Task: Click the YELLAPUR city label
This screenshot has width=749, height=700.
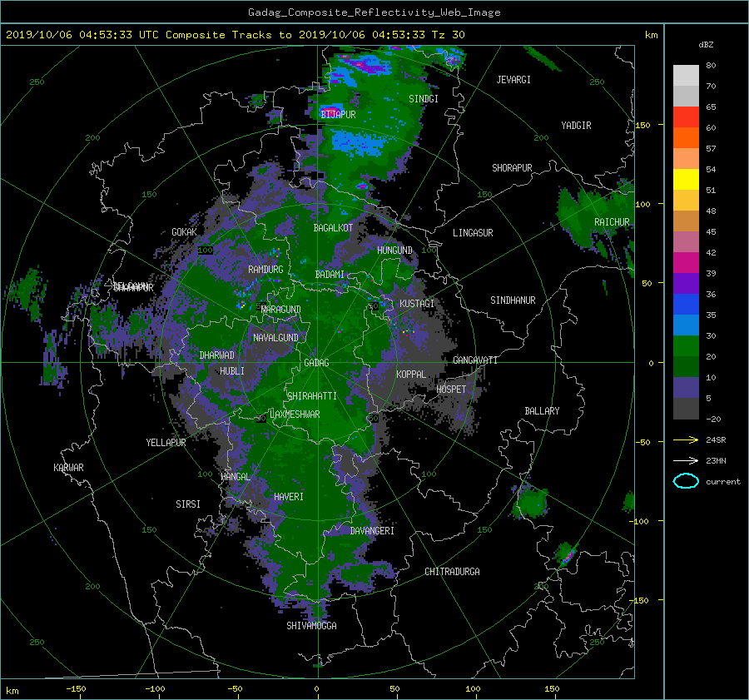Action: [x=166, y=443]
